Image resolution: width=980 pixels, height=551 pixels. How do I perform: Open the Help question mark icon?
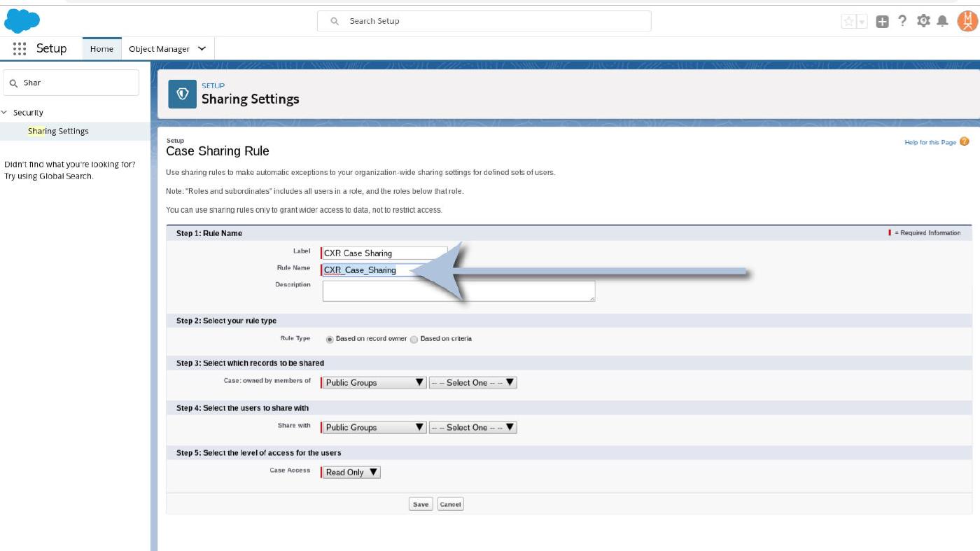pyautogui.click(x=902, y=21)
